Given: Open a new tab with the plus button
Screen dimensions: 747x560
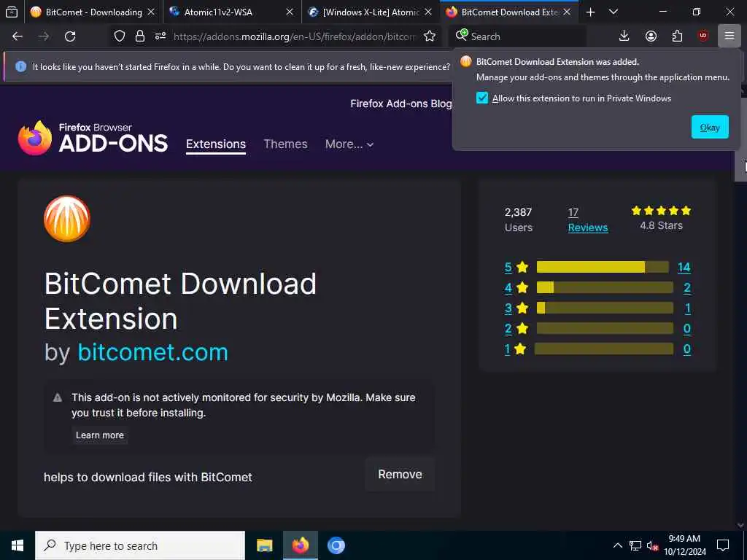Looking at the screenshot, I should point(590,12).
